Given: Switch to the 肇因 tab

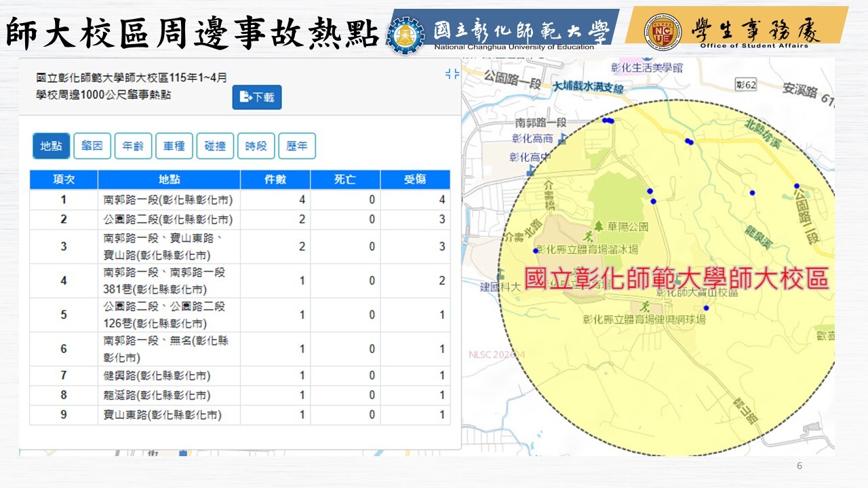Looking at the screenshot, I should pos(92,146).
